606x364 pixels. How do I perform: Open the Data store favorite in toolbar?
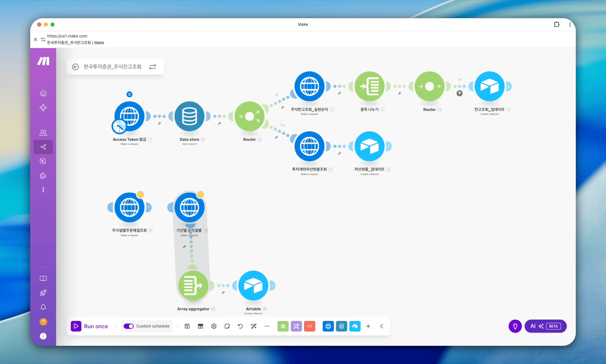pyautogui.click(x=341, y=326)
